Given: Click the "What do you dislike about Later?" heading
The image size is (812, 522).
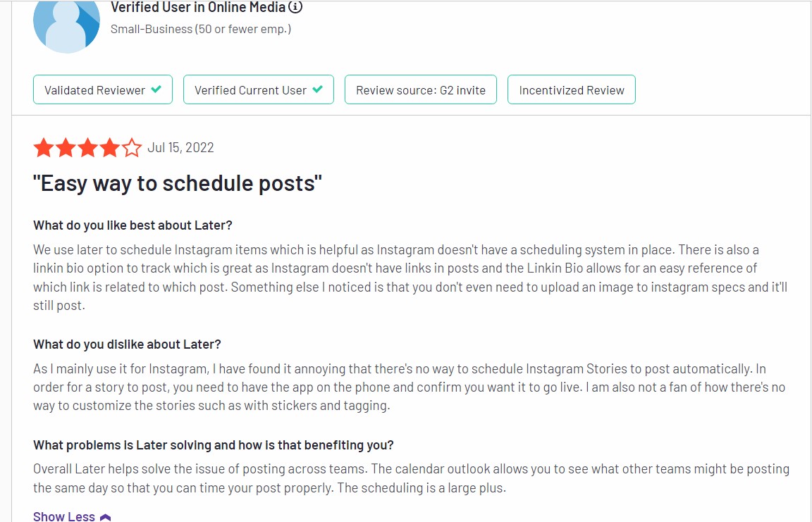Looking at the screenshot, I should 127,344.
